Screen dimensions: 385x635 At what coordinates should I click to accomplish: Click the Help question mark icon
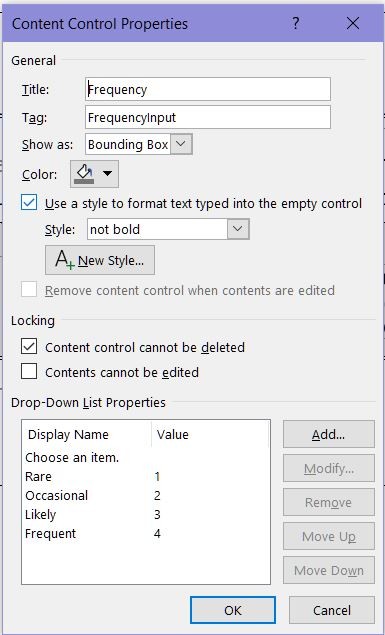[296, 23]
